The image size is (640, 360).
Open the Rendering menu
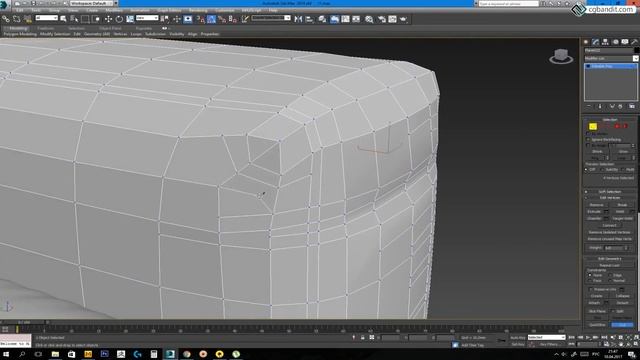click(x=198, y=10)
